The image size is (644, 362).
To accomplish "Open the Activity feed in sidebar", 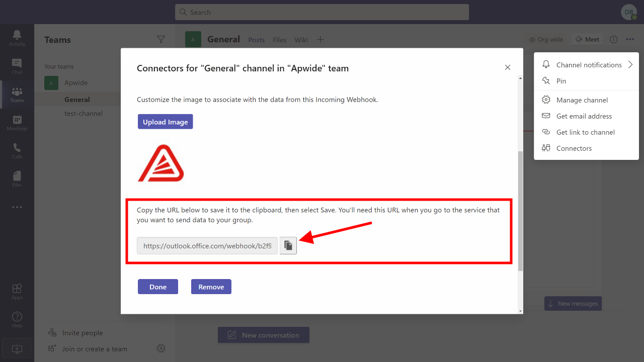I will pyautogui.click(x=17, y=38).
